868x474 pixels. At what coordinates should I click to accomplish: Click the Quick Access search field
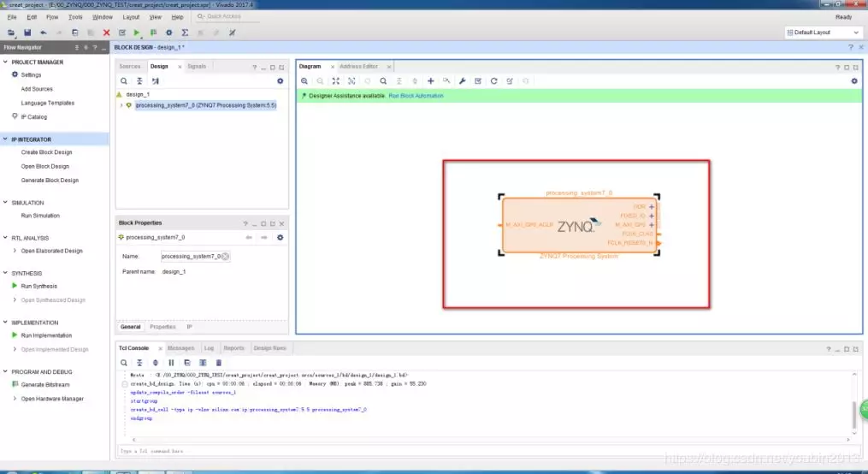point(228,16)
